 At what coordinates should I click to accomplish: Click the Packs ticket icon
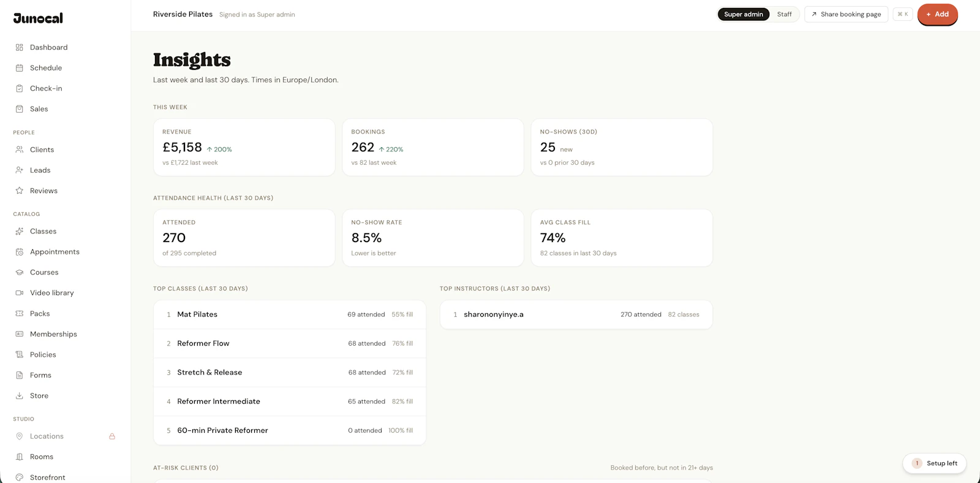(x=20, y=313)
